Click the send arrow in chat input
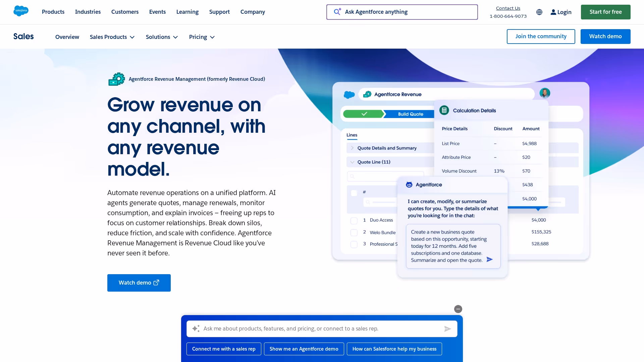Viewport: 644px width, 362px height. [447, 329]
